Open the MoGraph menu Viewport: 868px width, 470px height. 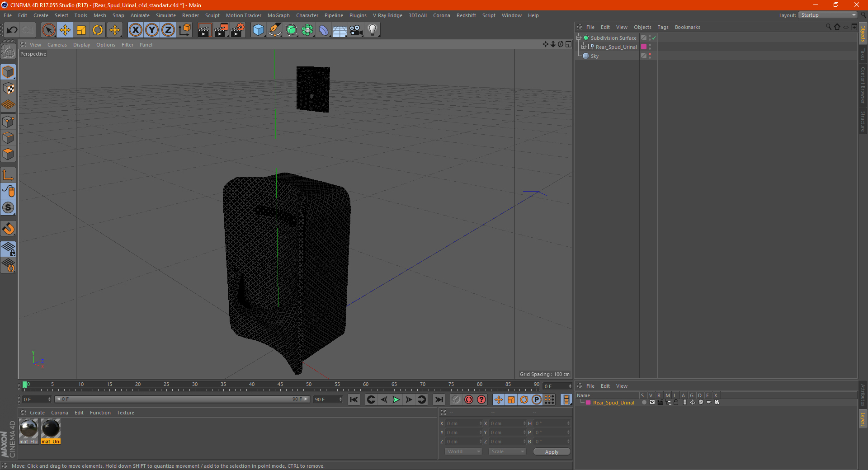[278, 15]
